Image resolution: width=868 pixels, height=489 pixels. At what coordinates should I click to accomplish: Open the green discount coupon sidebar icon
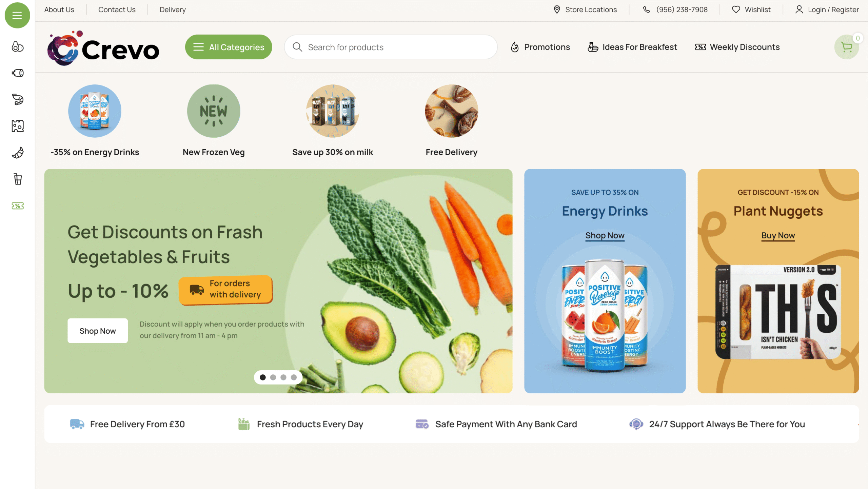[x=18, y=206]
